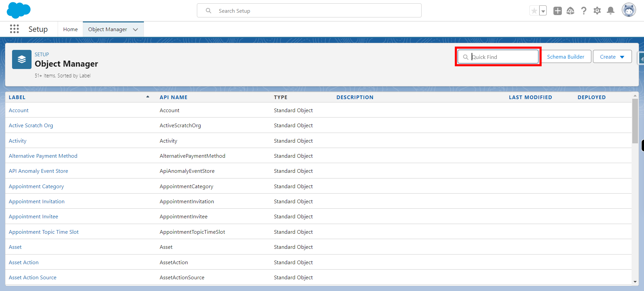The height and width of the screenshot is (291, 644).
Task: Click the AlternativePaymentMethod API name cell
Action: (x=193, y=156)
